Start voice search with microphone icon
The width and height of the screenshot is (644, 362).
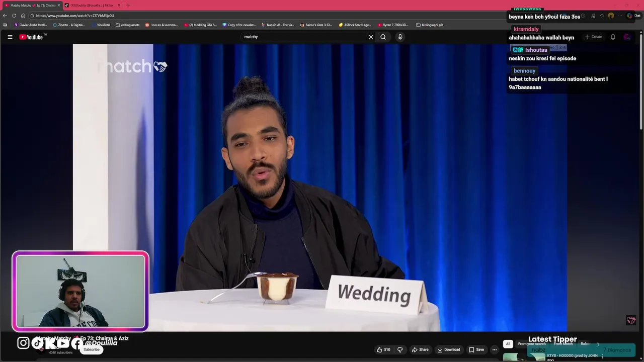tap(400, 37)
